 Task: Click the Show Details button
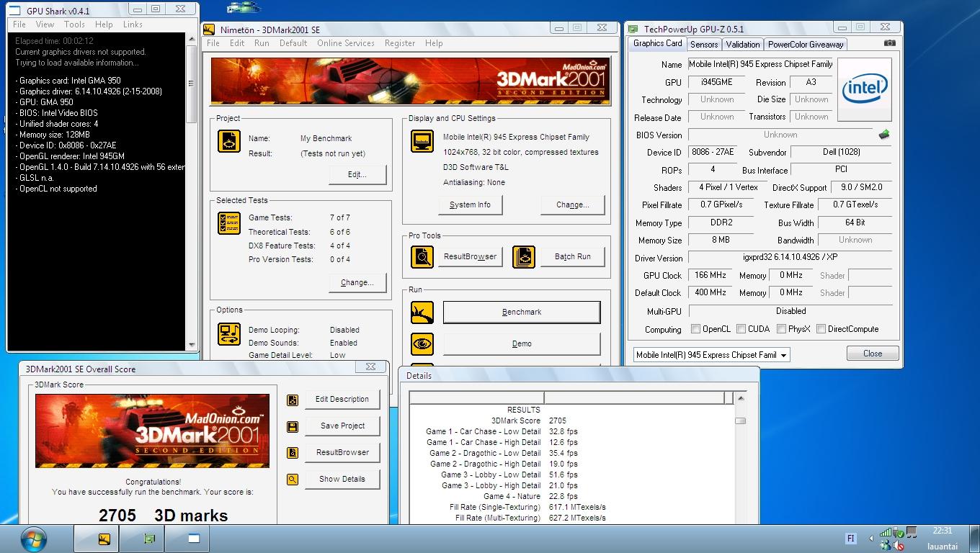coord(342,480)
